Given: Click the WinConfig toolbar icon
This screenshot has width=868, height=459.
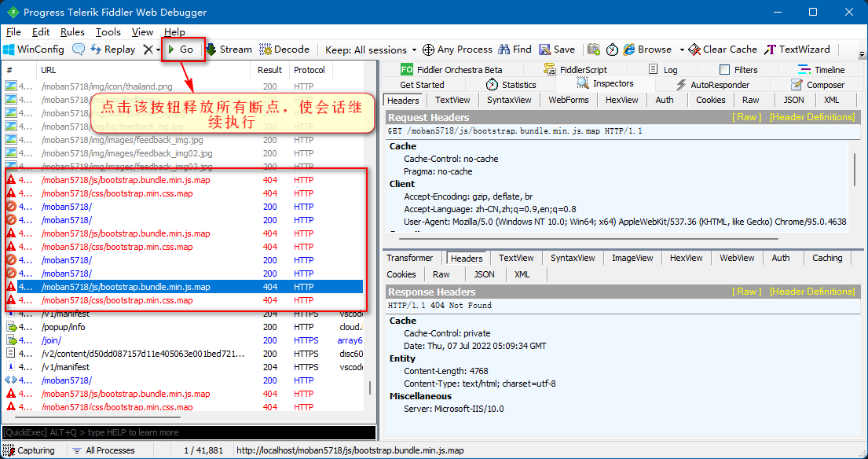Looking at the screenshot, I should 9,50.
